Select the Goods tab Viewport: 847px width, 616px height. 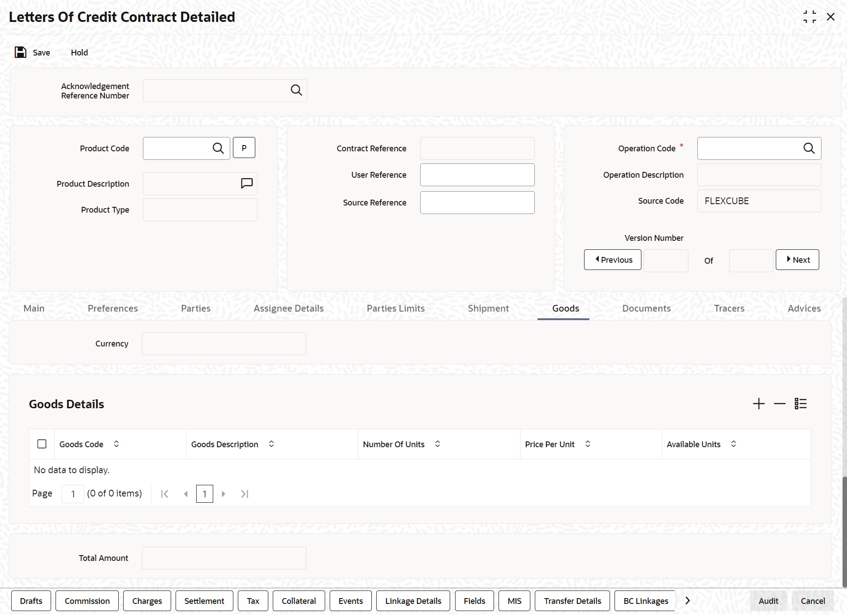[566, 308]
